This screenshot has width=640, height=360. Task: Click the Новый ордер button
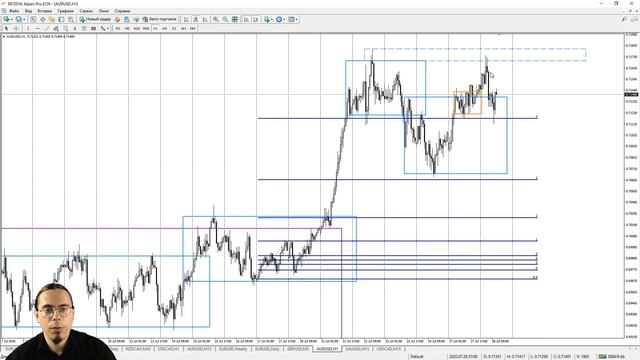point(95,19)
